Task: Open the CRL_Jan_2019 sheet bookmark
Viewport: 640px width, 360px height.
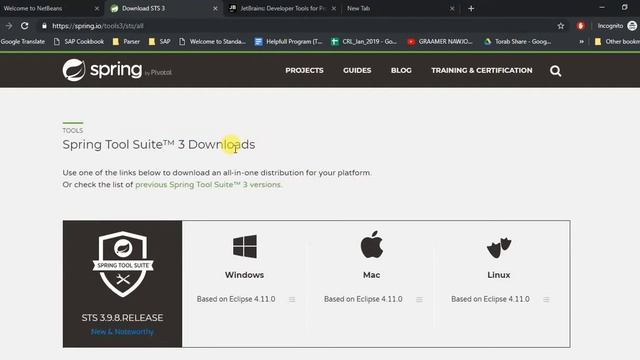Action: click(x=364, y=41)
